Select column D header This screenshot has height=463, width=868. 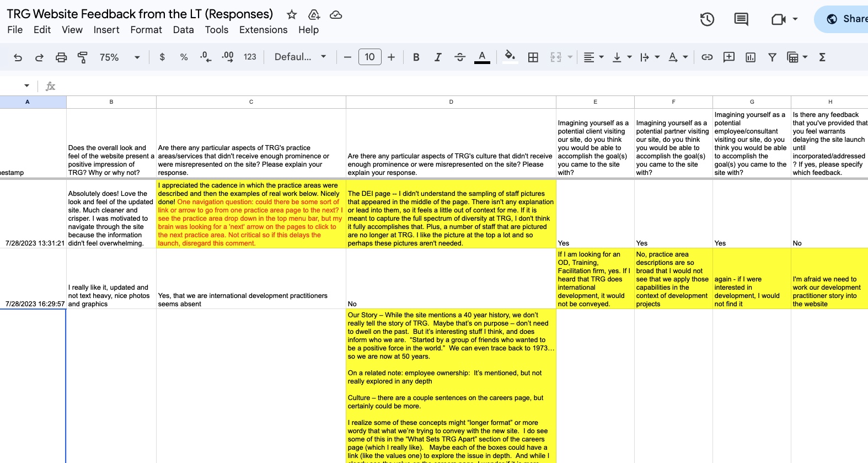(x=451, y=102)
